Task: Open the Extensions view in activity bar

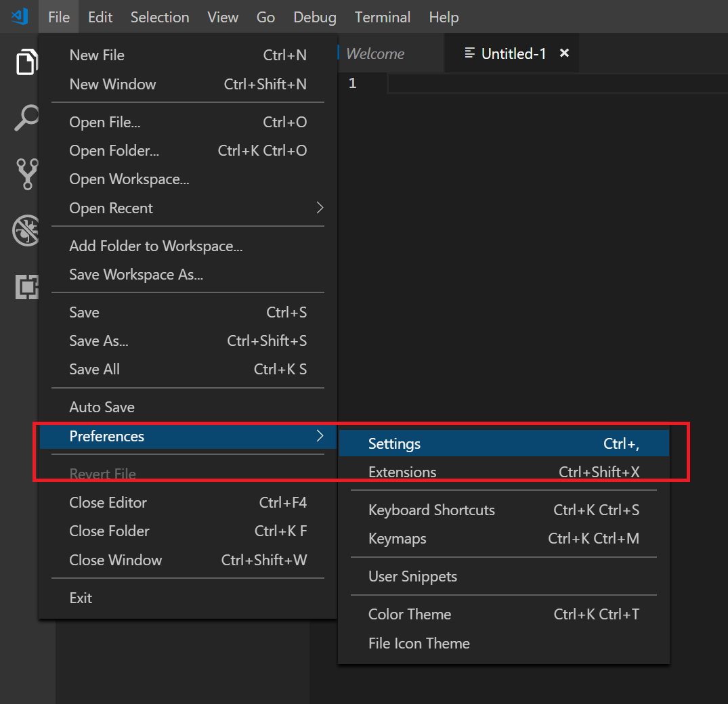Action: coord(27,287)
